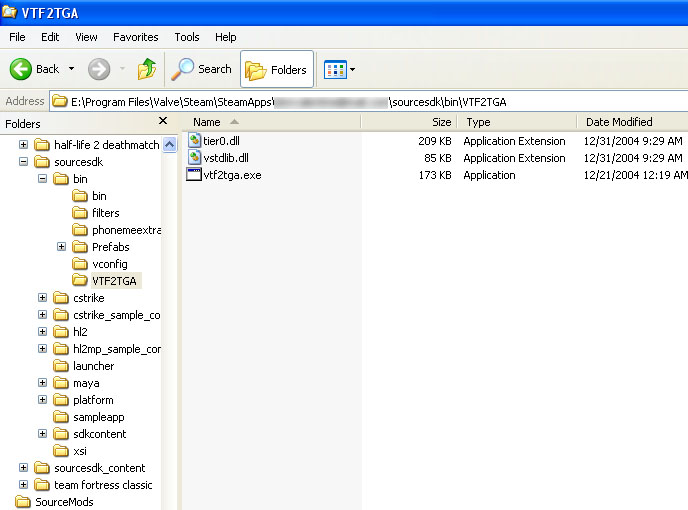
Task: Open the Search magnifier tool
Action: point(183,69)
